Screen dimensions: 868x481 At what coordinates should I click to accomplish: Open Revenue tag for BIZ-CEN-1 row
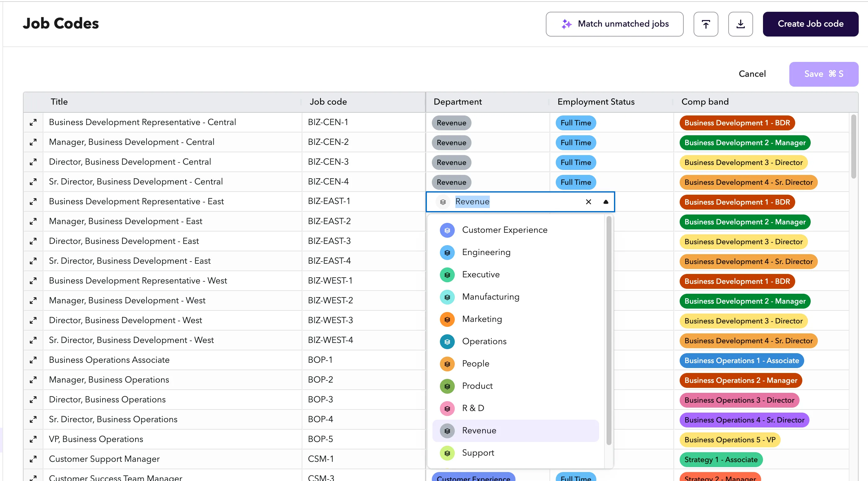click(x=451, y=123)
